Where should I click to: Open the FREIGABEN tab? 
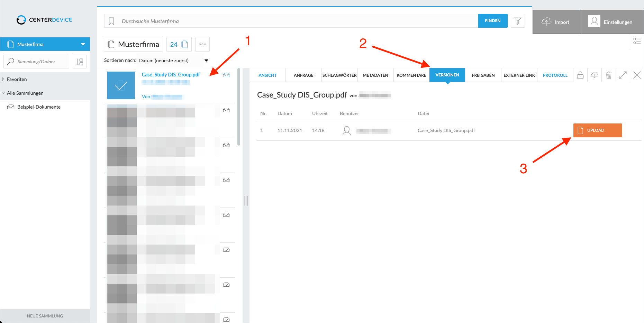click(x=483, y=75)
